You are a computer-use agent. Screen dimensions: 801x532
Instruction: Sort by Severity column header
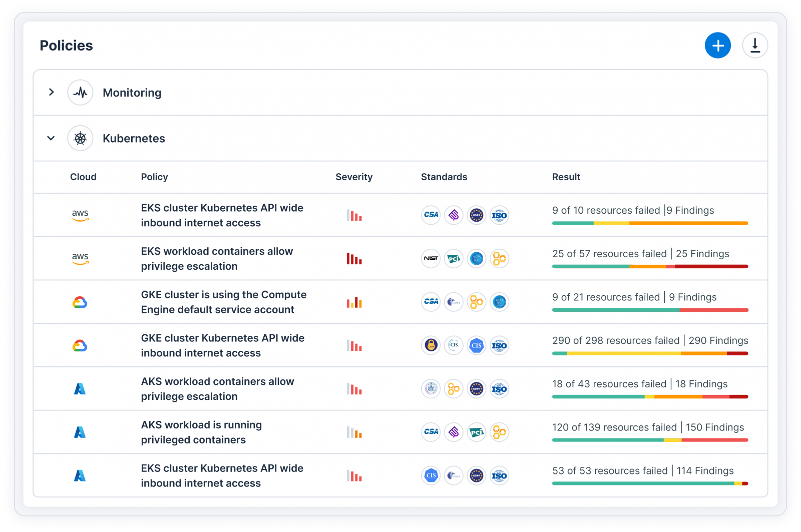354,177
